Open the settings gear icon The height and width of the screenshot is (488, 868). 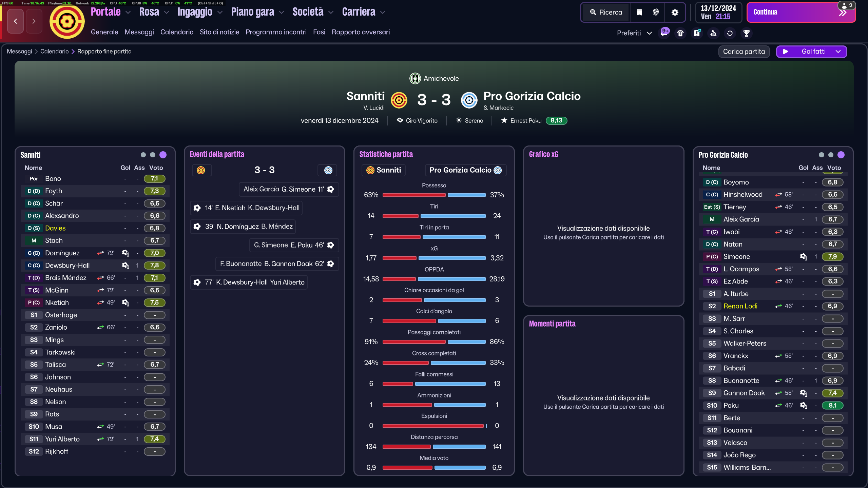click(675, 13)
